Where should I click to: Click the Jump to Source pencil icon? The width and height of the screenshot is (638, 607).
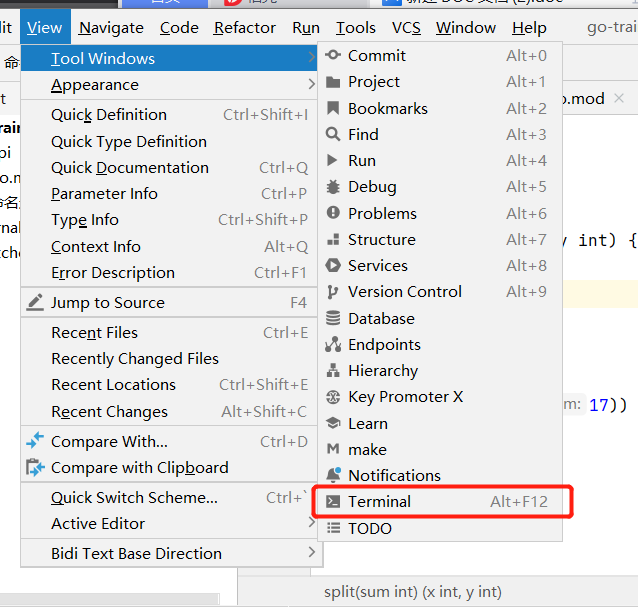35,302
